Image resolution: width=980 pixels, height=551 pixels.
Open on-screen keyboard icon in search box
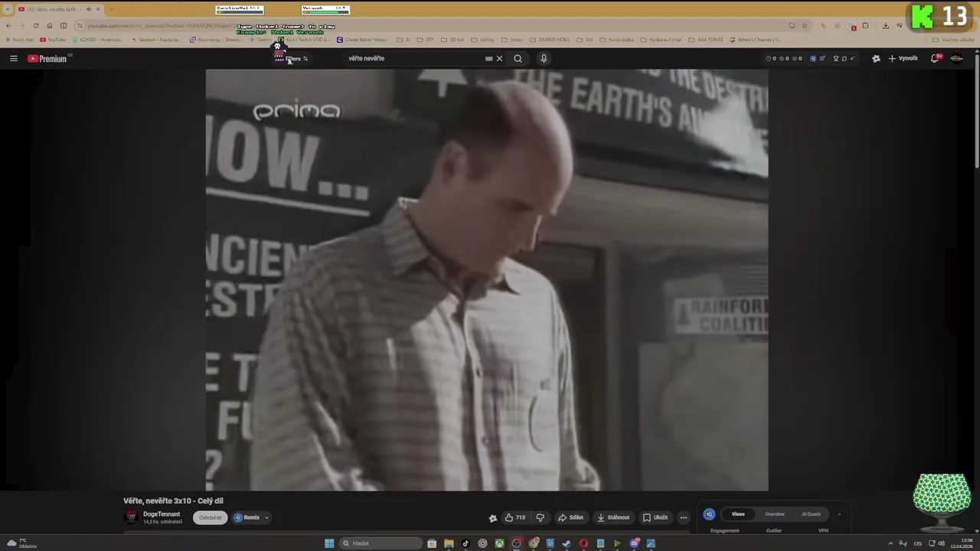coord(488,58)
